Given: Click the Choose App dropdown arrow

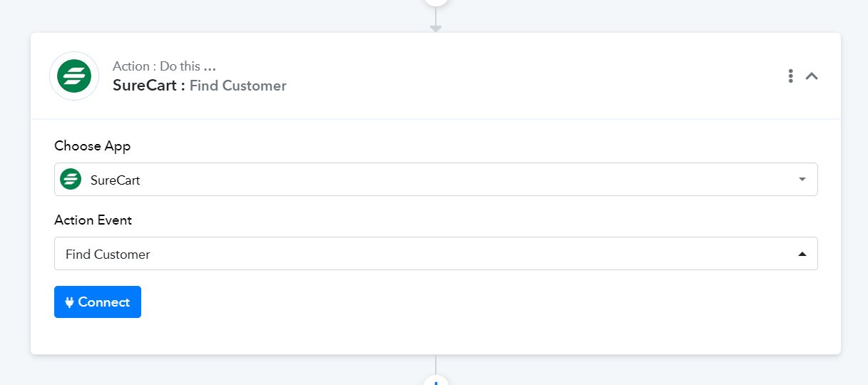Looking at the screenshot, I should click(802, 180).
